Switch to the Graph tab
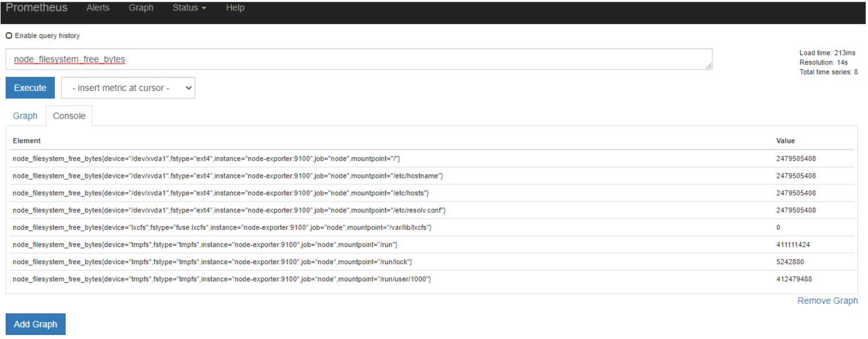 (x=25, y=116)
